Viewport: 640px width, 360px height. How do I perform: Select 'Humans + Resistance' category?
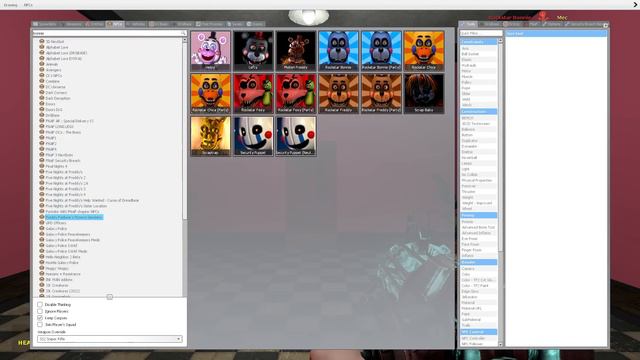tap(63, 274)
